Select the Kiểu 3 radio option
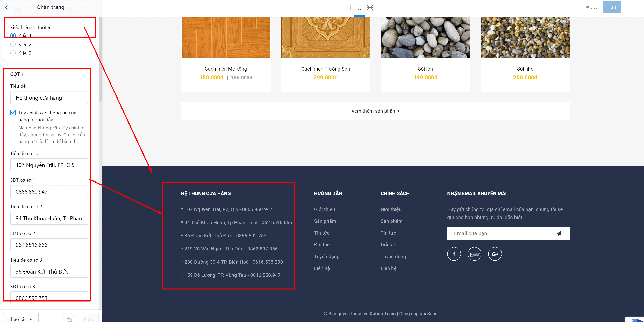The height and width of the screenshot is (322, 644). 13,53
